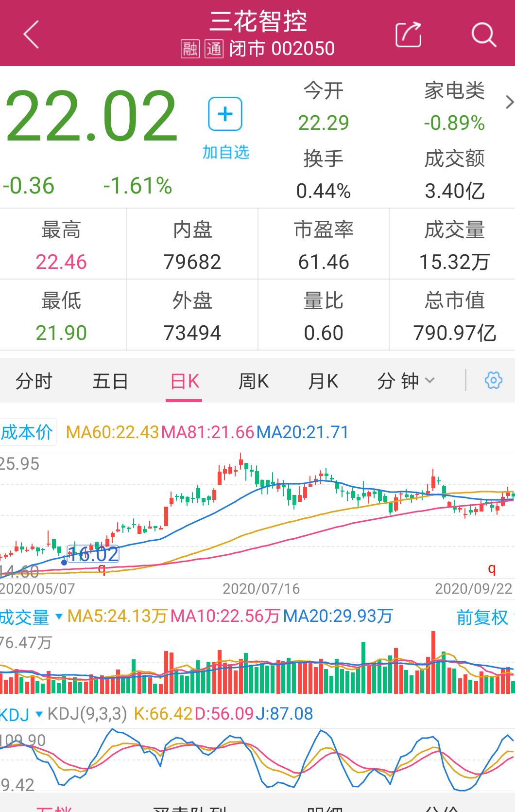The image size is (515, 812).
Task: Tap the 加自选 label
Action: (x=225, y=152)
